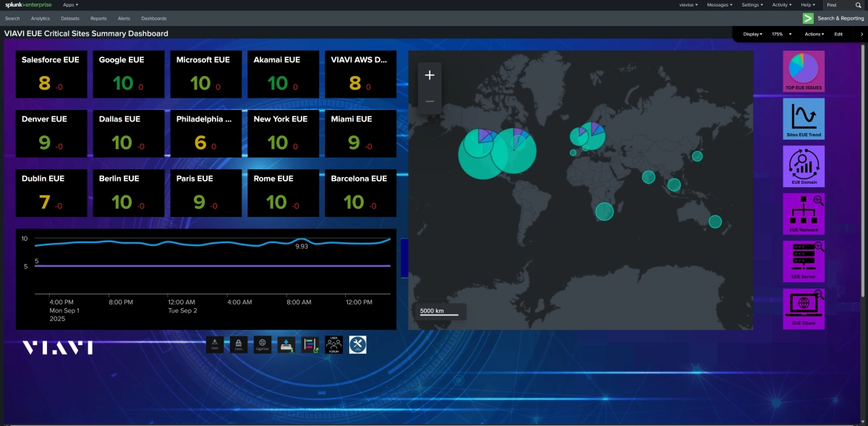Open the EUE Network tile
The width and height of the screenshot is (868, 426).
[x=803, y=213]
